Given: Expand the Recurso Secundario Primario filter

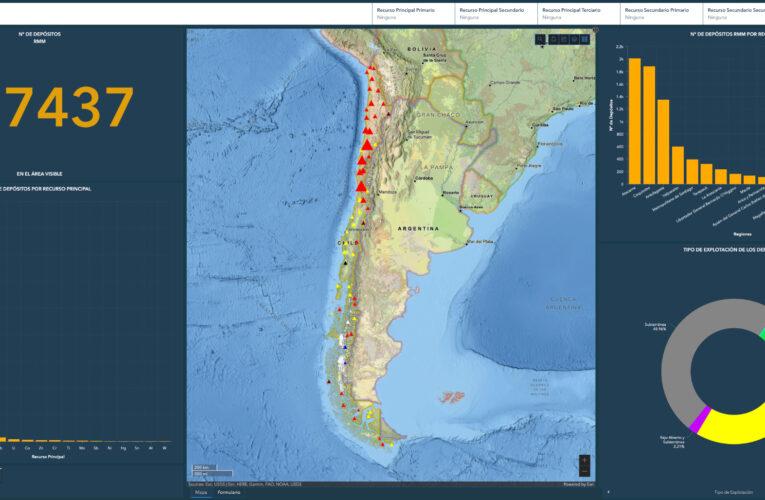Looking at the screenshot, I should click(x=660, y=13).
